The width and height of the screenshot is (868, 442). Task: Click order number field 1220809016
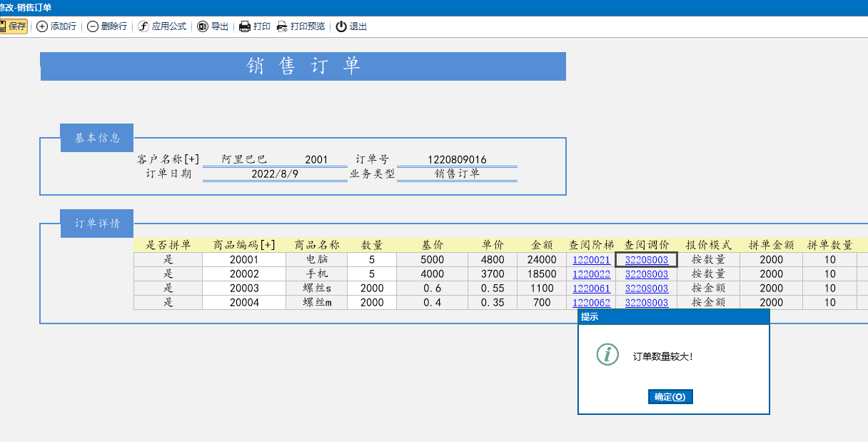(457, 159)
